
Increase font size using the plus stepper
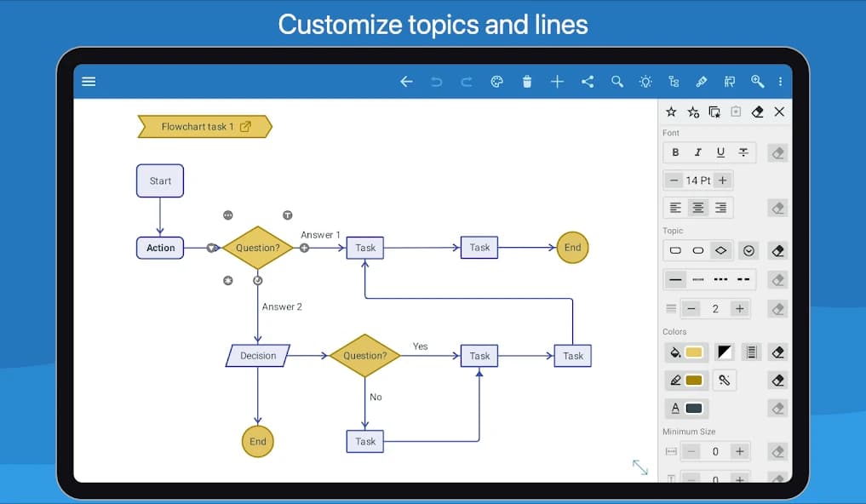click(722, 180)
